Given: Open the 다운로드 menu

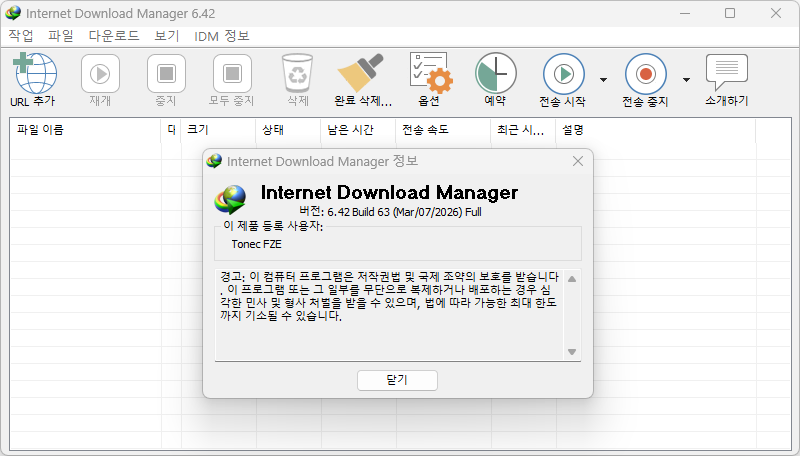Looking at the screenshot, I should pyautogui.click(x=114, y=36).
